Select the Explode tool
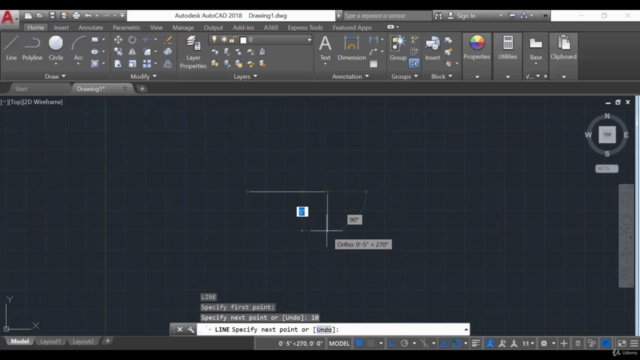Viewport: 640px width, 360px height. (168, 52)
